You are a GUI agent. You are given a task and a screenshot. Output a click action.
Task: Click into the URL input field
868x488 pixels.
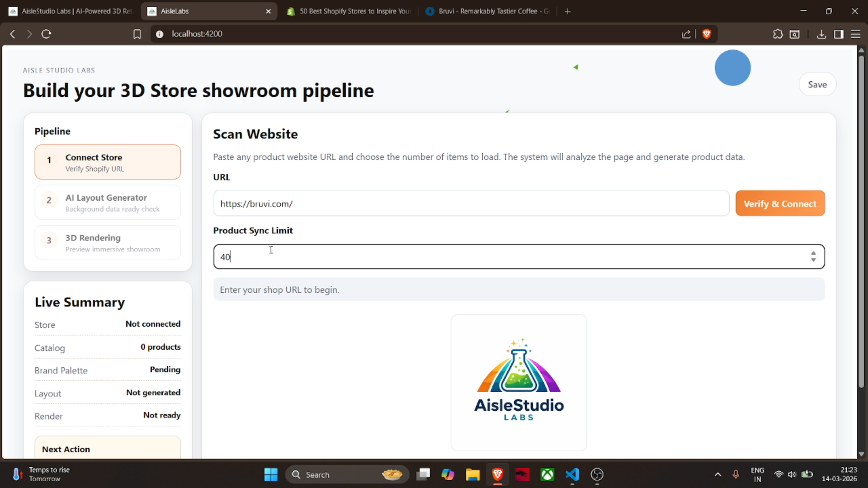click(470, 204)
